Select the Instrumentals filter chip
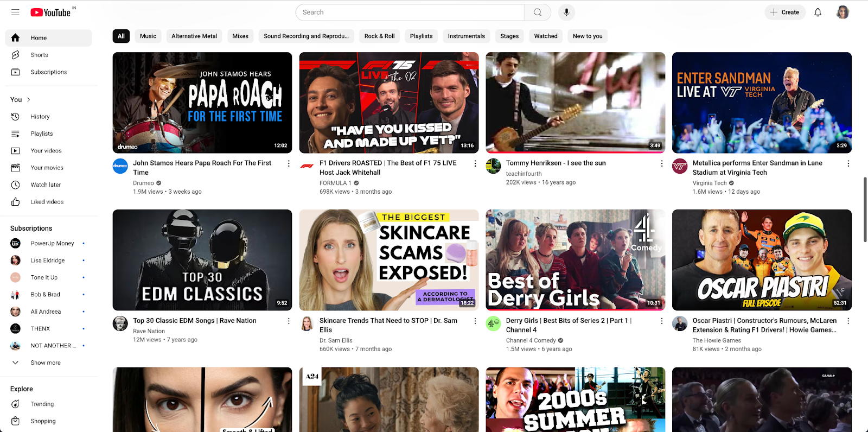 466,36
